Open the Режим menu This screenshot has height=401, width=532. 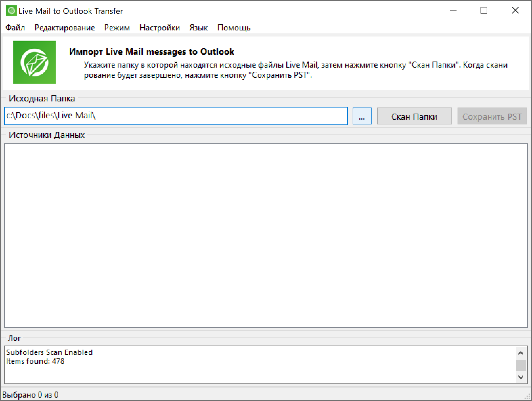click(117, 28)
